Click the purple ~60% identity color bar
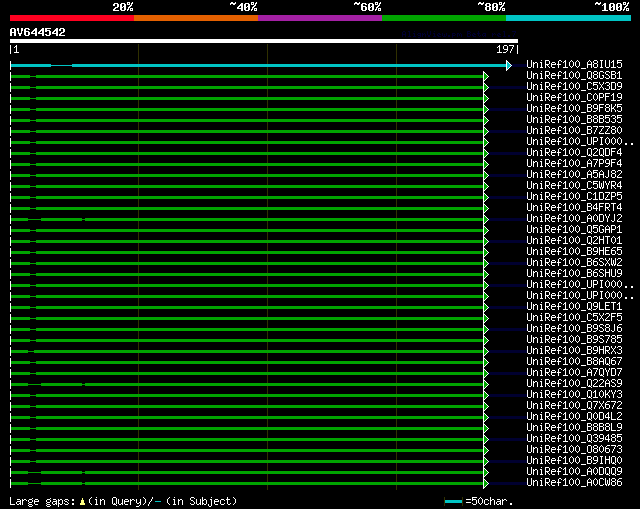 [x=320, y=18]
